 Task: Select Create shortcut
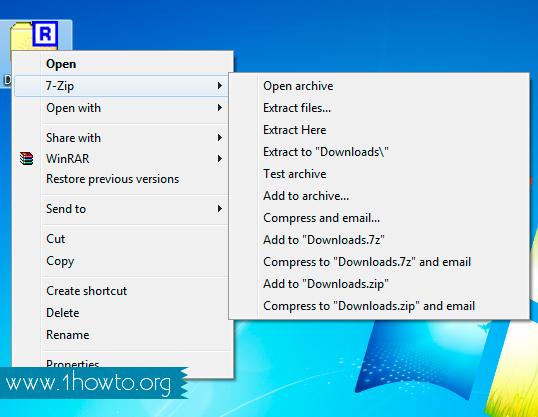[121, 291]
